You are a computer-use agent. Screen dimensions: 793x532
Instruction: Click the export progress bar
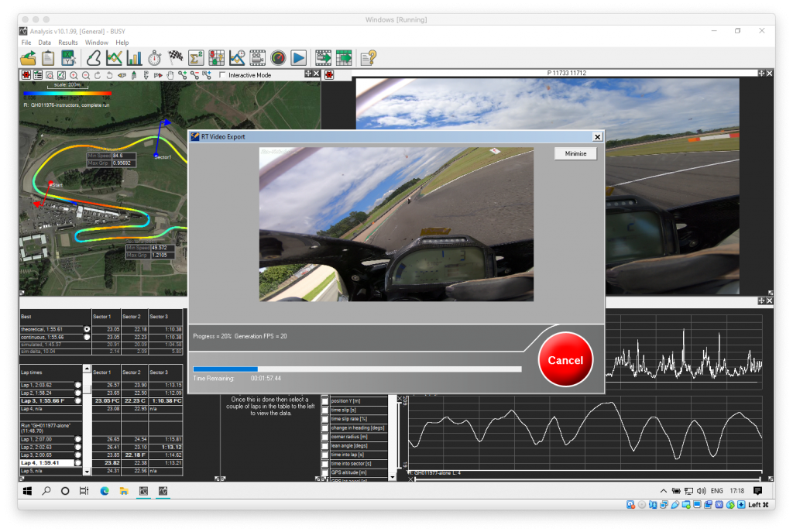pyautogui.click(x=356, y=369)
